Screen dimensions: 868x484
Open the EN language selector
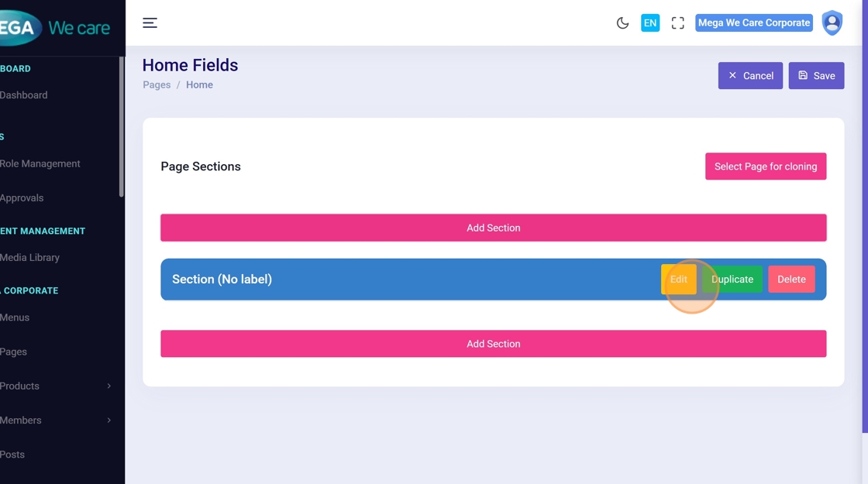pos(650,23)
